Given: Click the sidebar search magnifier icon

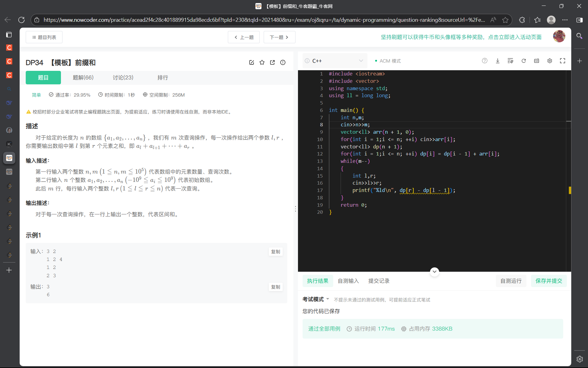Looking at the screenshot, I should [x=579, y=36].
